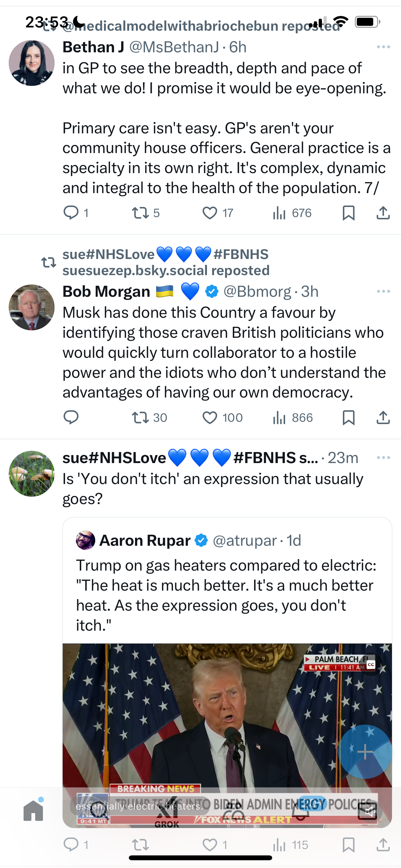Share Bethan J's tweet

click(x=383, y=213)
